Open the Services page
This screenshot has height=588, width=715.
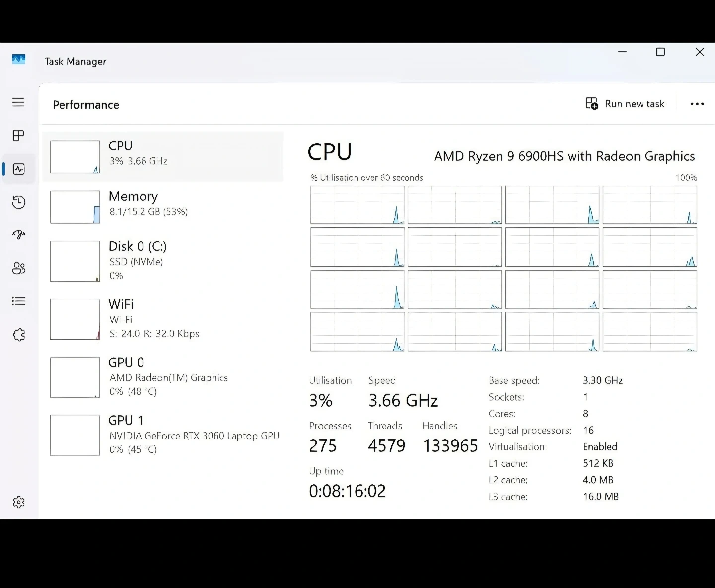click(x=19, y=335)
